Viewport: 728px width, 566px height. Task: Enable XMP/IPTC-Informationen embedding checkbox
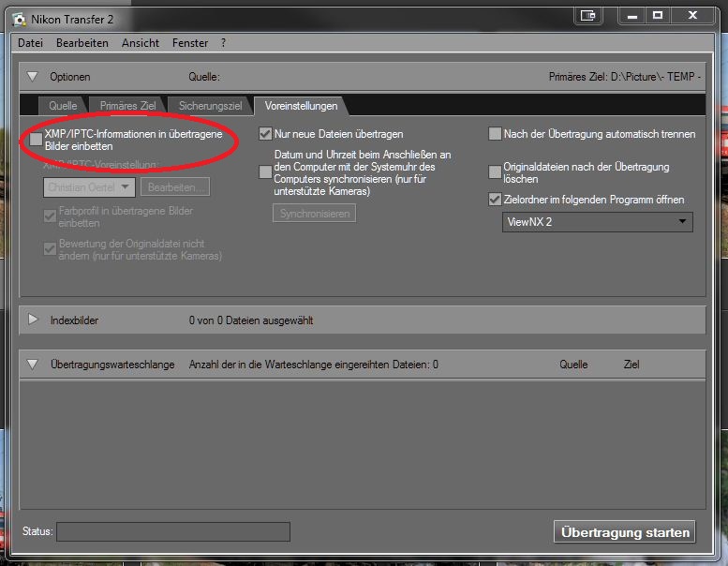point(36,140)
